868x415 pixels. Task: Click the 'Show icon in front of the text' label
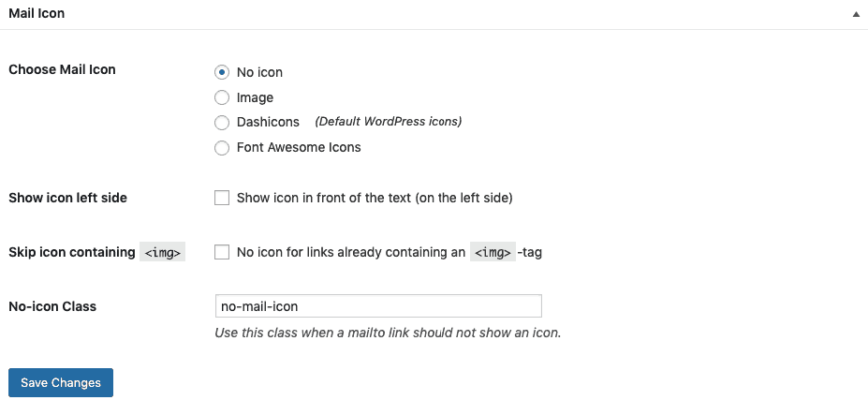pos(375,198)
